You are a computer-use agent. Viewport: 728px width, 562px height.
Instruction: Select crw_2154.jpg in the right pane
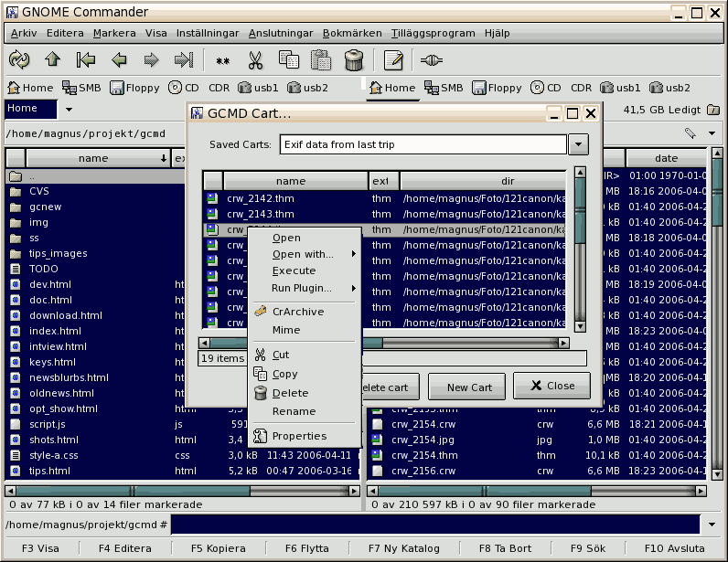538,440
